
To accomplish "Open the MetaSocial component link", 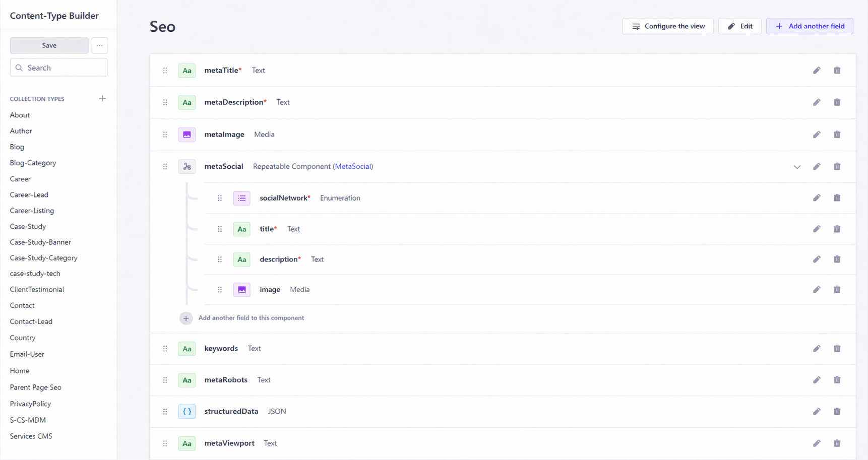I will pyautogui.click(x=353, y=166).
